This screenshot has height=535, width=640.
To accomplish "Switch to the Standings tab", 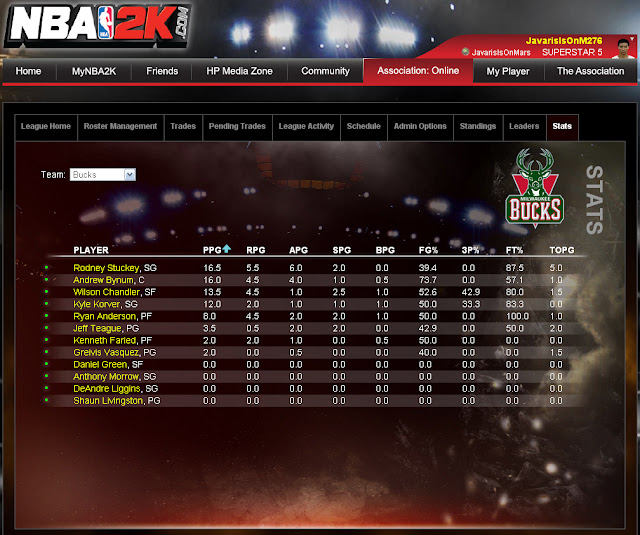I will point(478,127).
